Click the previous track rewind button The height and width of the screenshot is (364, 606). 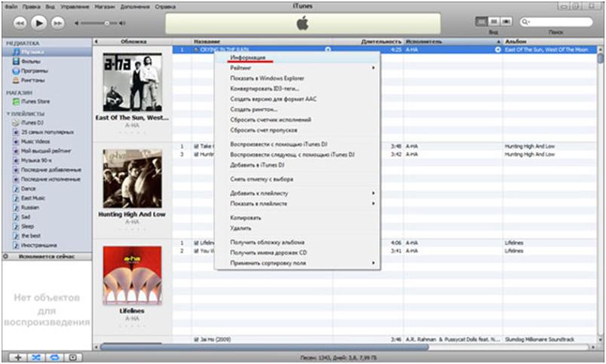click(21, 23)
